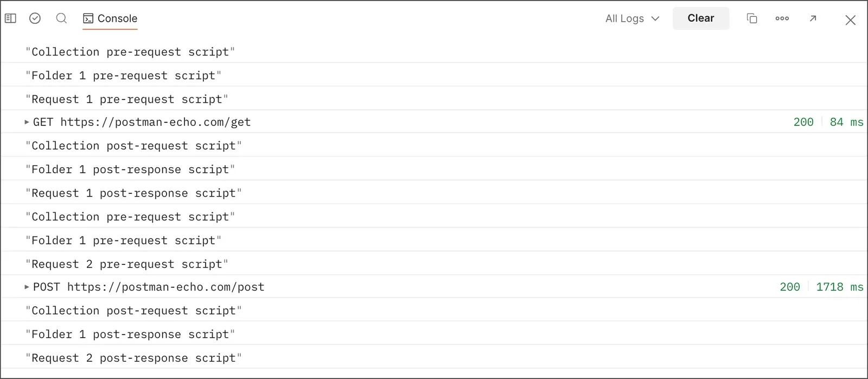Close the console panel
Viewport: 868px width, 379px height.
coord(850,20)
